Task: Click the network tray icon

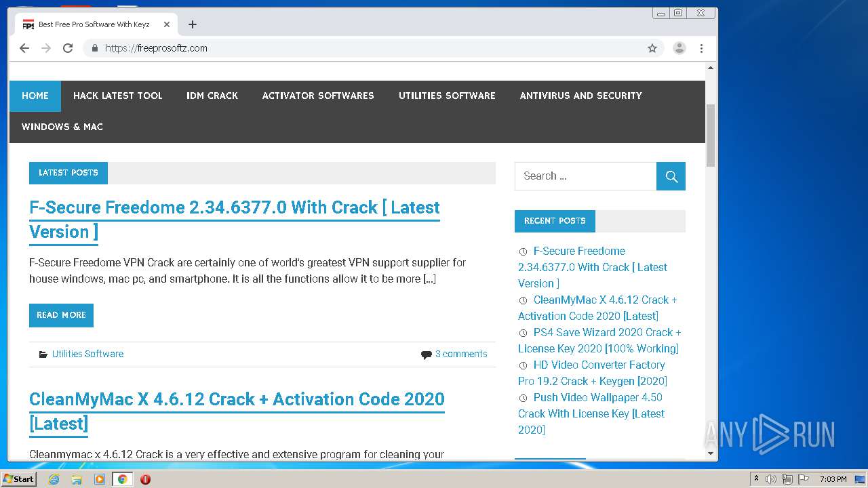Action: click(787, 479)
